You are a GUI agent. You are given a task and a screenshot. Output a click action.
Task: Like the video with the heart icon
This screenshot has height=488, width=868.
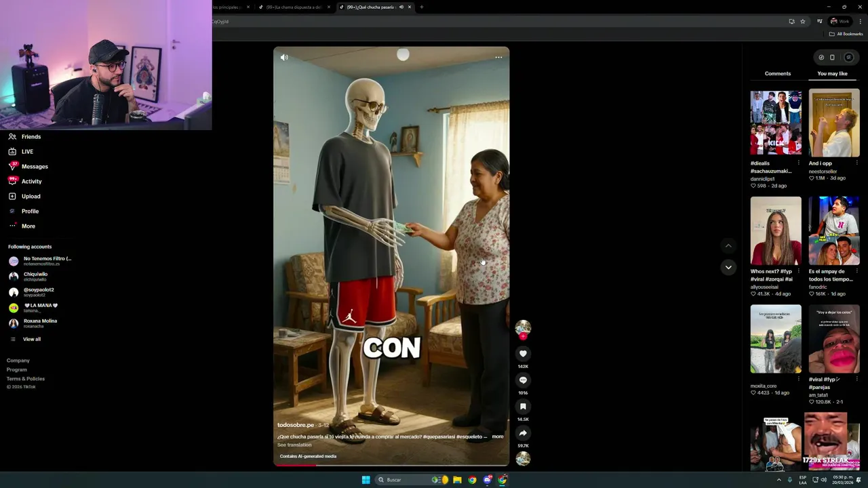click(523, 354)
